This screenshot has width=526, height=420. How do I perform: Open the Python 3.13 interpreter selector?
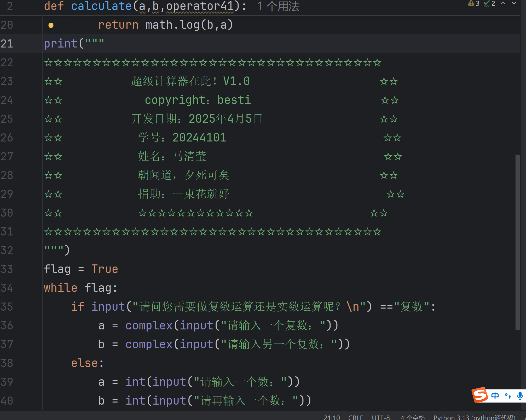[474, 417]
